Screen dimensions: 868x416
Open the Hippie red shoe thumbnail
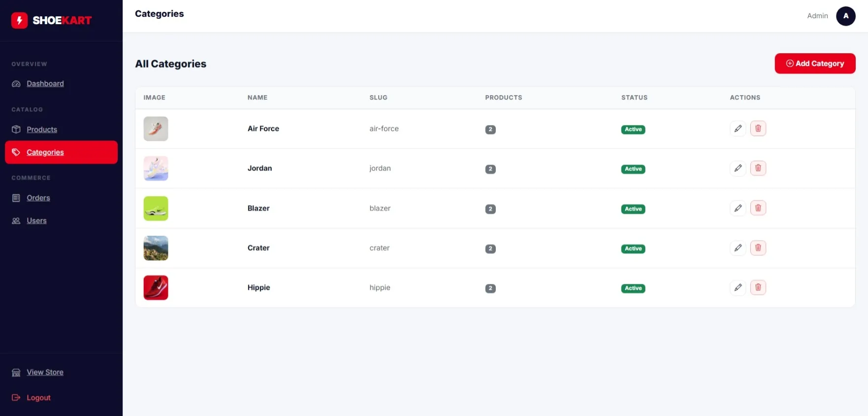[x=156, y=287]
